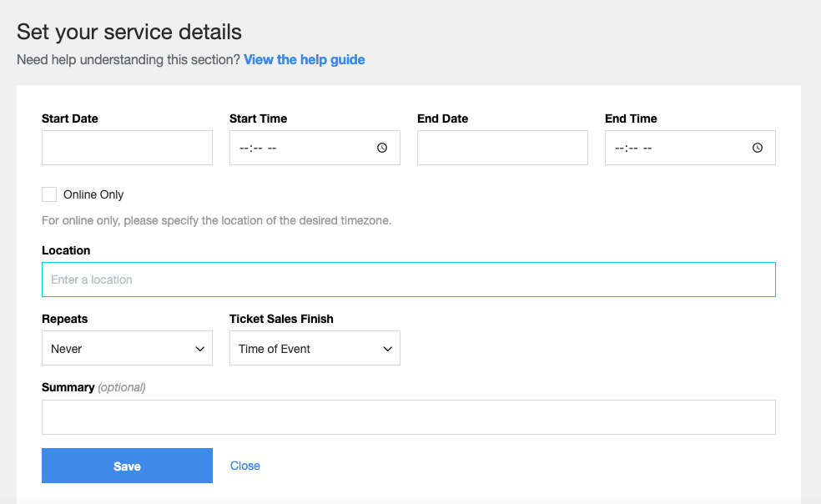Click the chevron arrow on Never selector
Viewport: 821px width, 504px height.
(200, 349)
